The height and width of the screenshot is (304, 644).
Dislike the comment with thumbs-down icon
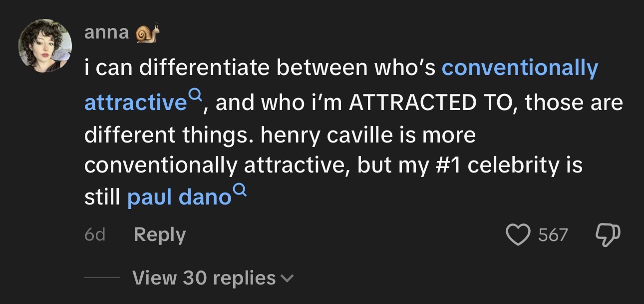coord(609,234)
